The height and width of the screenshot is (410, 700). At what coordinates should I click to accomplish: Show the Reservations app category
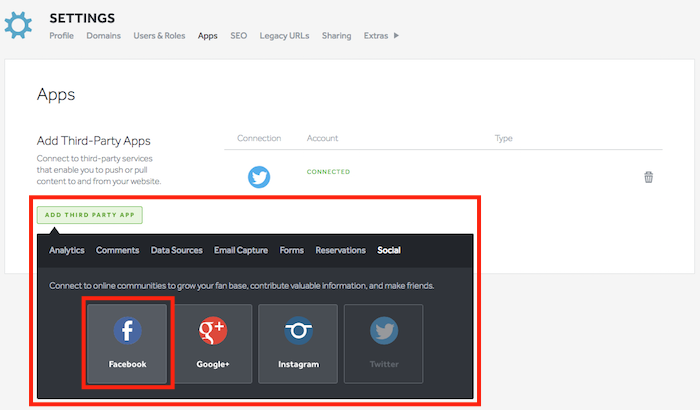[340, 250]
